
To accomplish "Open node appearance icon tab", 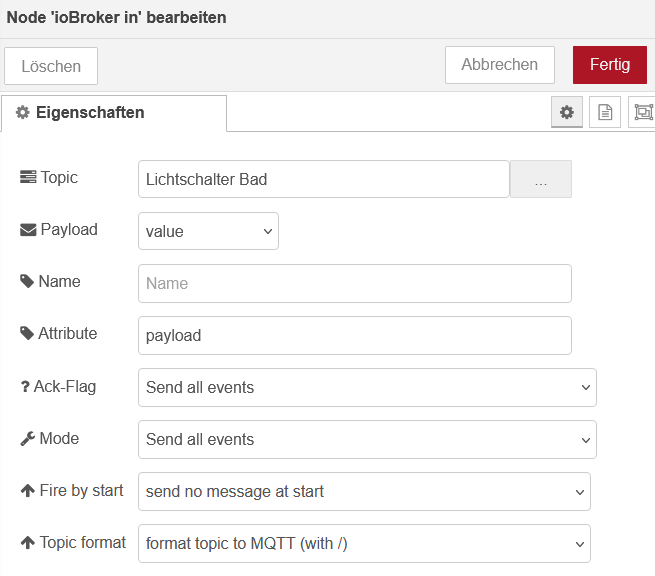I will coord(642,112).
